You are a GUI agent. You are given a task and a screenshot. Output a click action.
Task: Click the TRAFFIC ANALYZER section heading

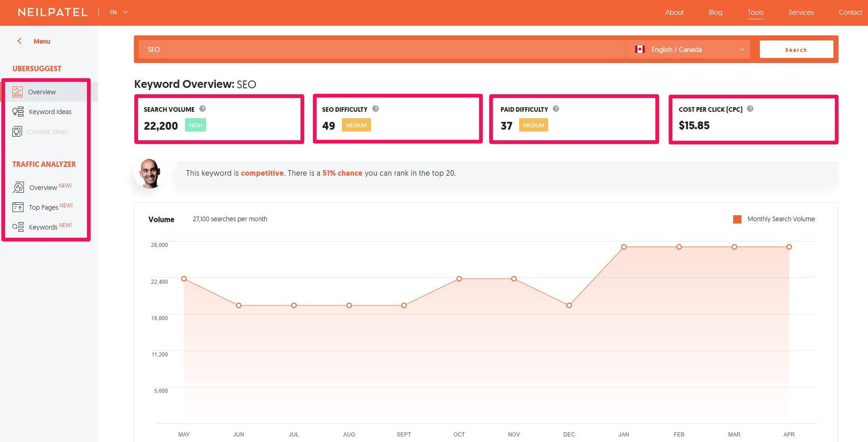[x=44, y=164]
